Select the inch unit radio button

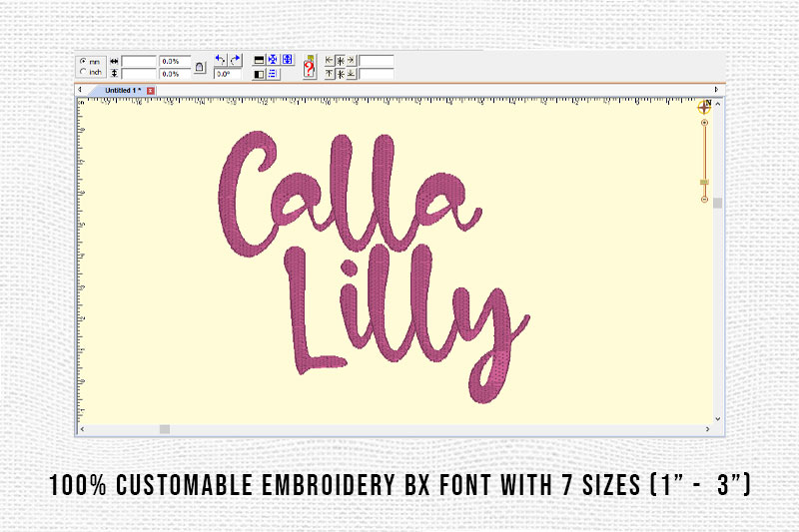tap(83, 72)
